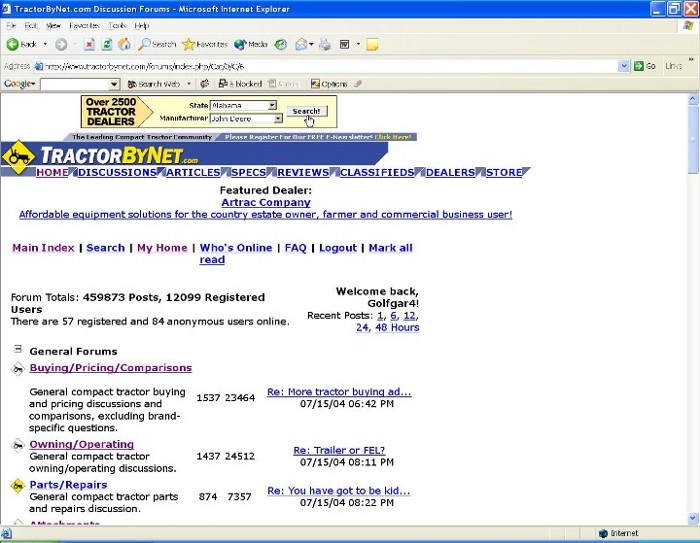Open the Manufacturer dropdown in dealer search
Viewport: 700px width, 543px height.
[x=278, y=118]
